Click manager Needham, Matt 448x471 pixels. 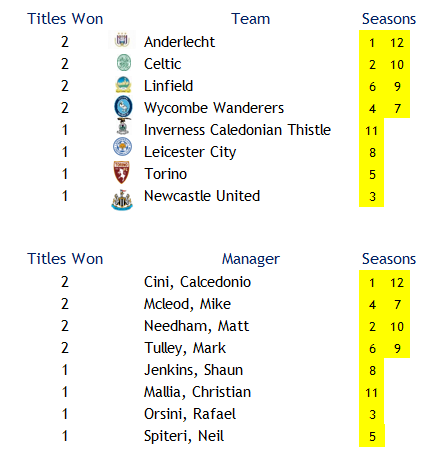click(x=196, y=326)
